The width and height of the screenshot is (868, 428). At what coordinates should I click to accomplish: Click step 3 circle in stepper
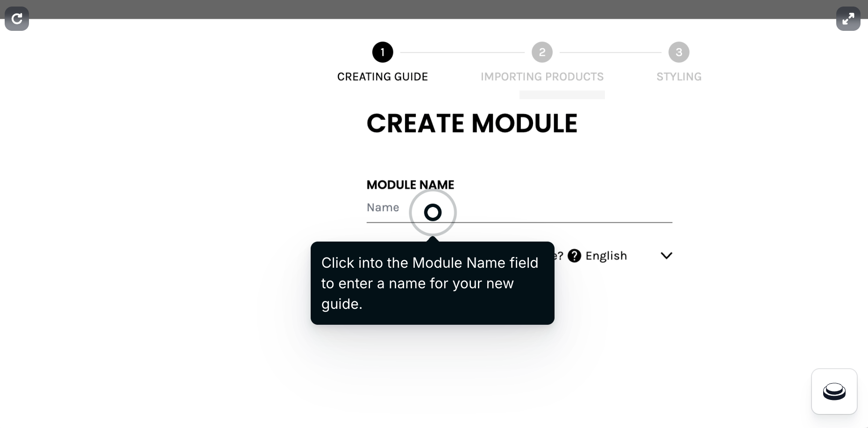point(679,52)
